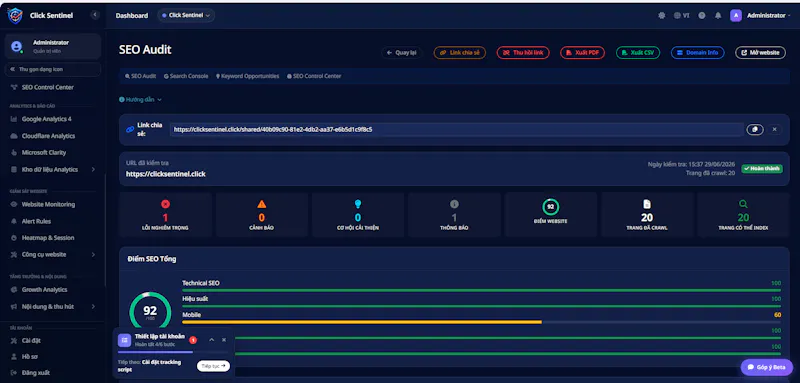This screenshot has height=383, width=800.
Task: Export data with Xuất CSV button
Action: click(638, 53)
